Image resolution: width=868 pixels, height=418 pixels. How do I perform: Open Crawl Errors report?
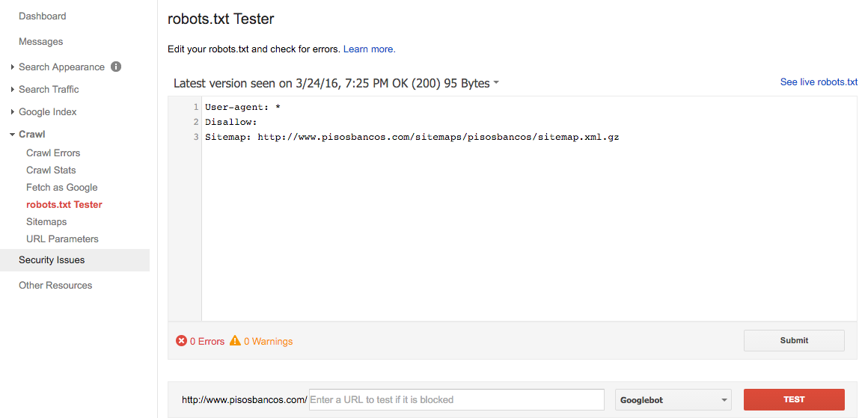pos(53,153)
